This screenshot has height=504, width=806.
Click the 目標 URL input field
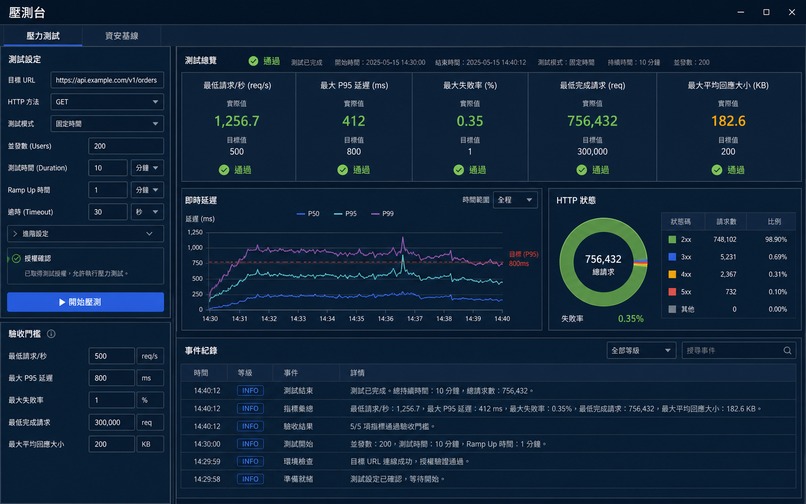pos(107,80)
